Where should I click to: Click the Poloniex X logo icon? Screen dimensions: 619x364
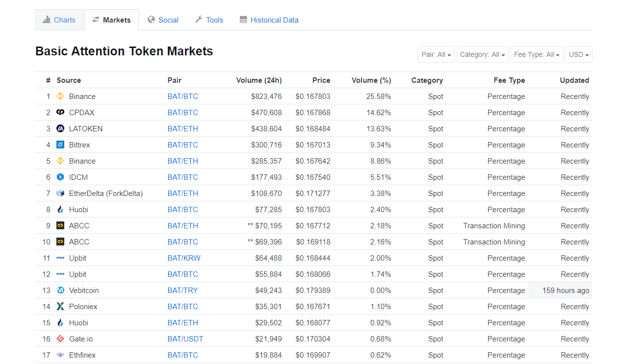(x=60, y=307)
